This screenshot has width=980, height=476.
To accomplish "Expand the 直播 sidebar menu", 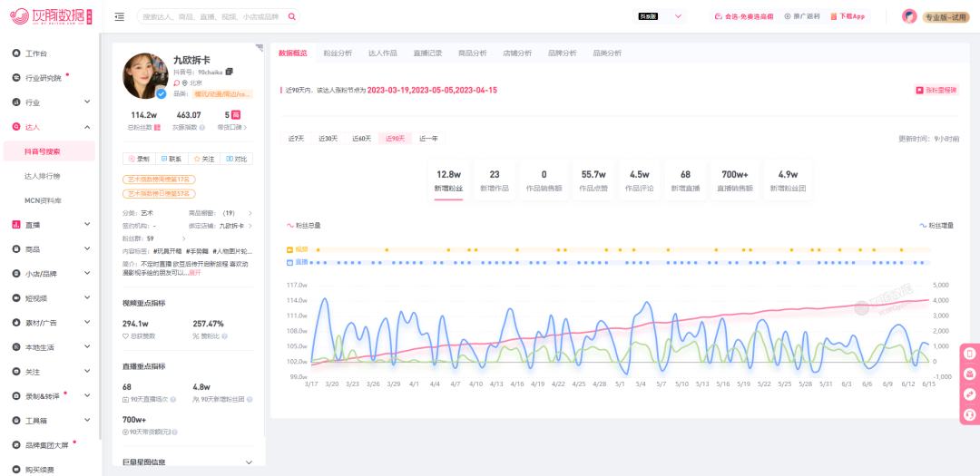I will click(x=50, y=224).
